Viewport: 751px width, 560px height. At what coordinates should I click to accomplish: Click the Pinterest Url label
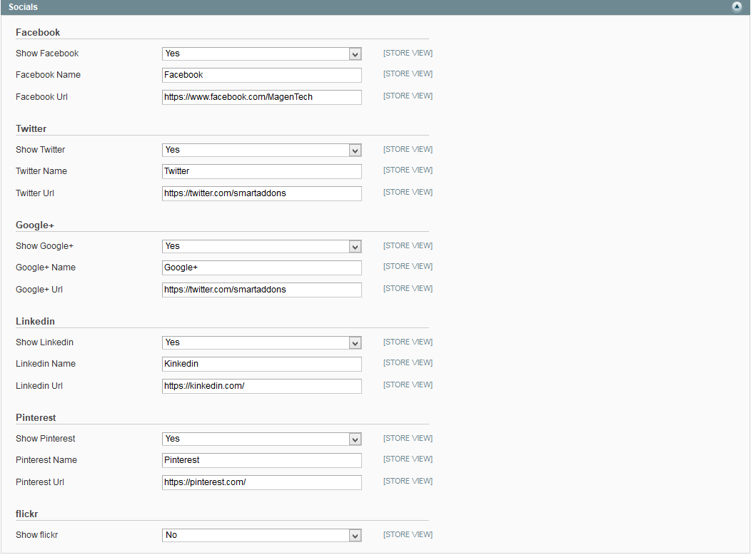click(x=40, y=482)
